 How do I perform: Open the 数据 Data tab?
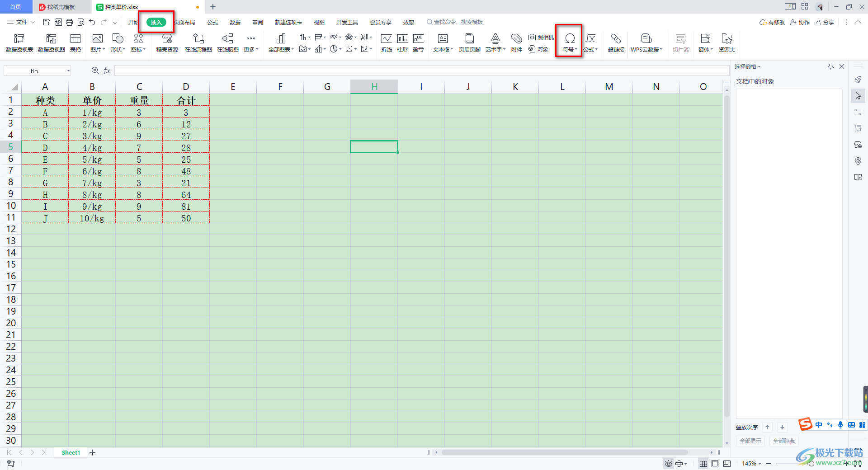235,22
